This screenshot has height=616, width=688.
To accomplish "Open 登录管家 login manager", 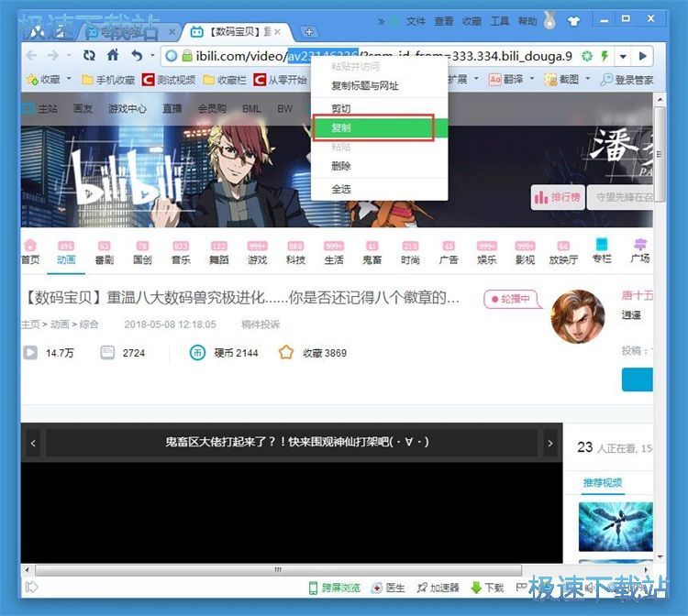I will click(x=627, y=80).
